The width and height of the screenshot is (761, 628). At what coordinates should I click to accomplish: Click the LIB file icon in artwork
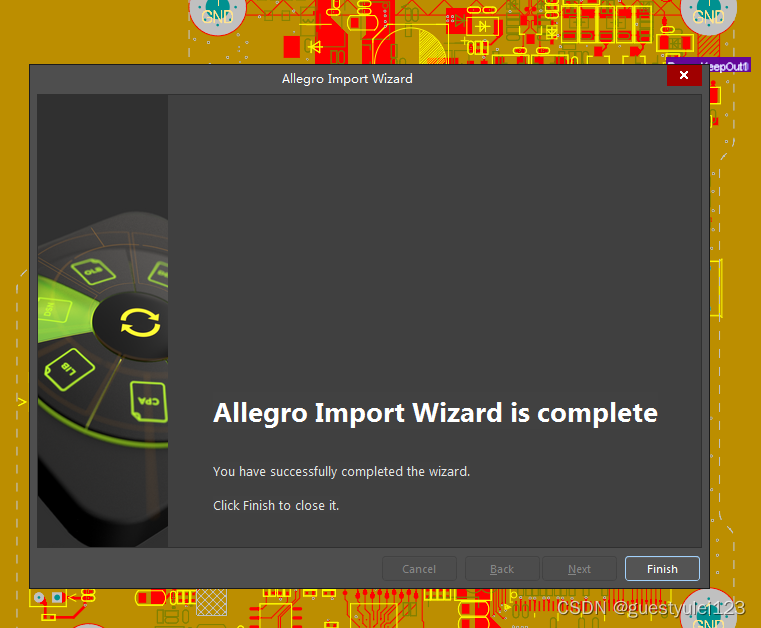[69, 369]
